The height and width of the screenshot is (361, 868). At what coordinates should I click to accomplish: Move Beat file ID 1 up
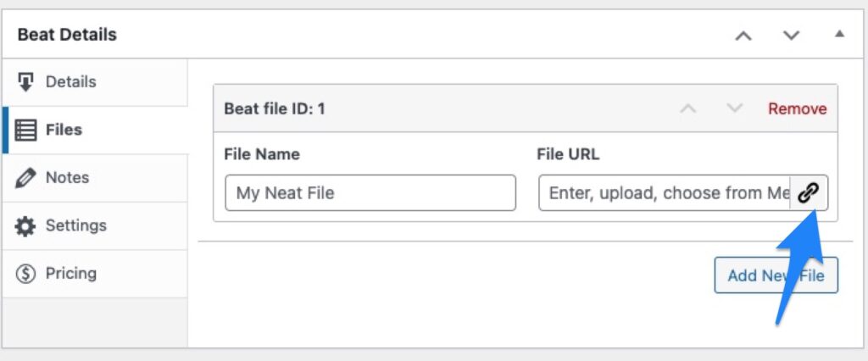(688, 108)
